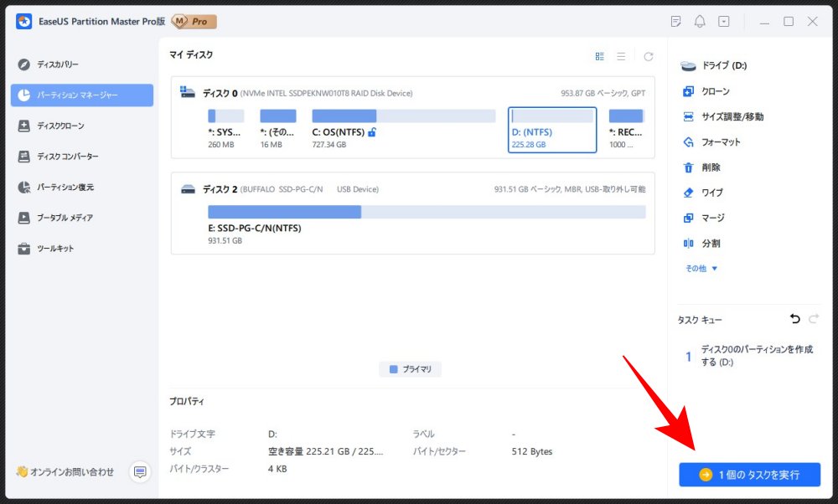This screenshot has width=838, height=504.
Task: Click the ディスカバリー compass icon
Action: pos(24,64)
